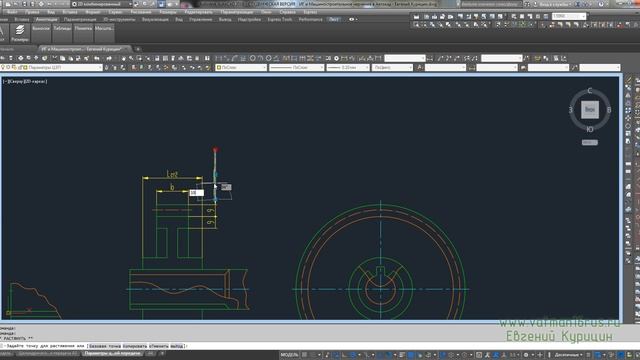The width and height of the screenshot is (640, 360).
Task: Click the Верх face of the ViewCube
Action: 590,109
